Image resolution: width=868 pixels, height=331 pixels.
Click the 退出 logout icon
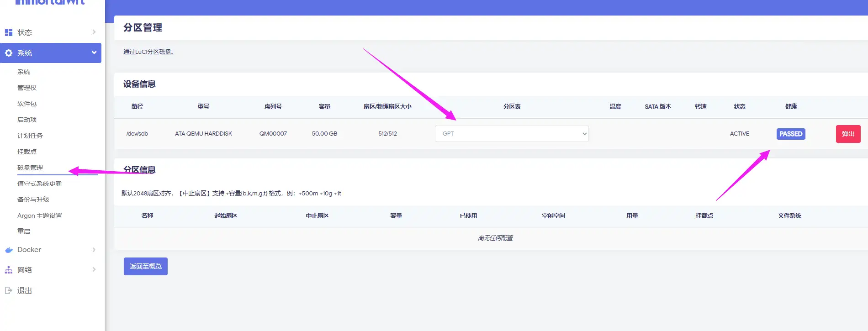pyautogui.click(x=9, y=290)
